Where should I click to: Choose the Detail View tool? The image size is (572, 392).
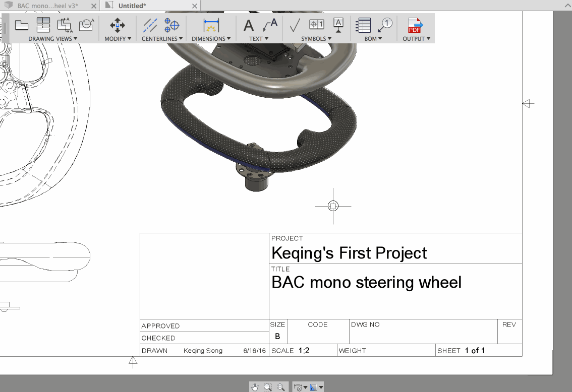(x=86, y=25)
